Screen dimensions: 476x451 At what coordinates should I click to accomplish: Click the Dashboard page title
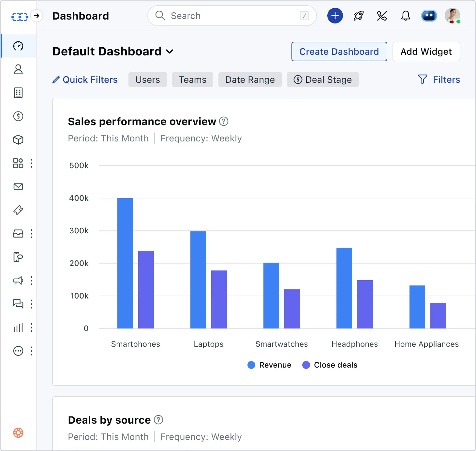81,16
